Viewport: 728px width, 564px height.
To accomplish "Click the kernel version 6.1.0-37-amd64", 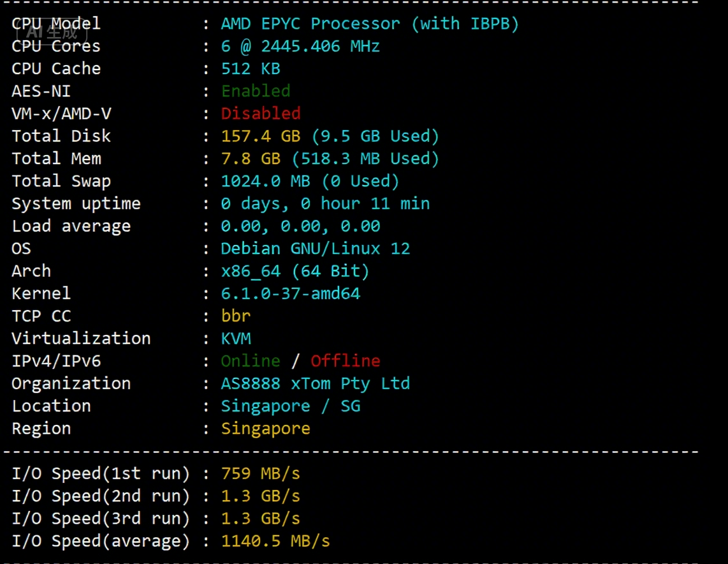I will click(x=291, y=293).
